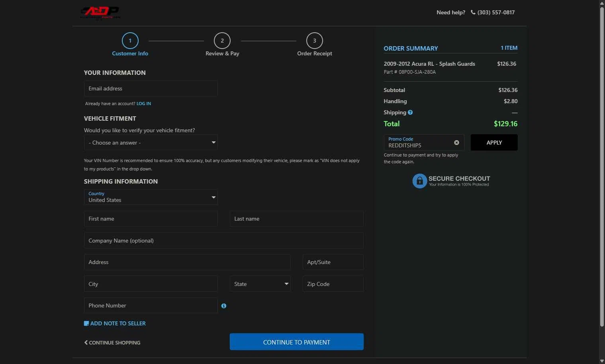Click the Shipping help question mark icon
The image size is (605, 364).
(410, 112)
